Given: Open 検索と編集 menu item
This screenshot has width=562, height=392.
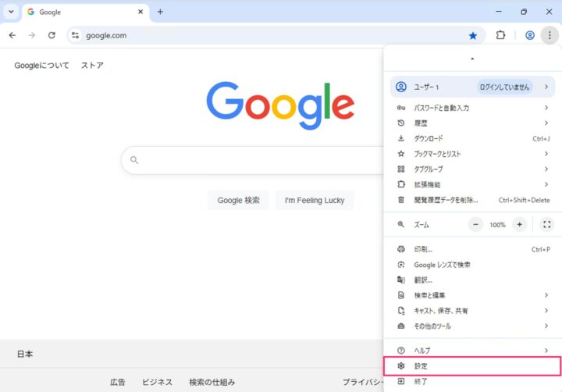Looking at the screenshot, I should tap(472, 295).
